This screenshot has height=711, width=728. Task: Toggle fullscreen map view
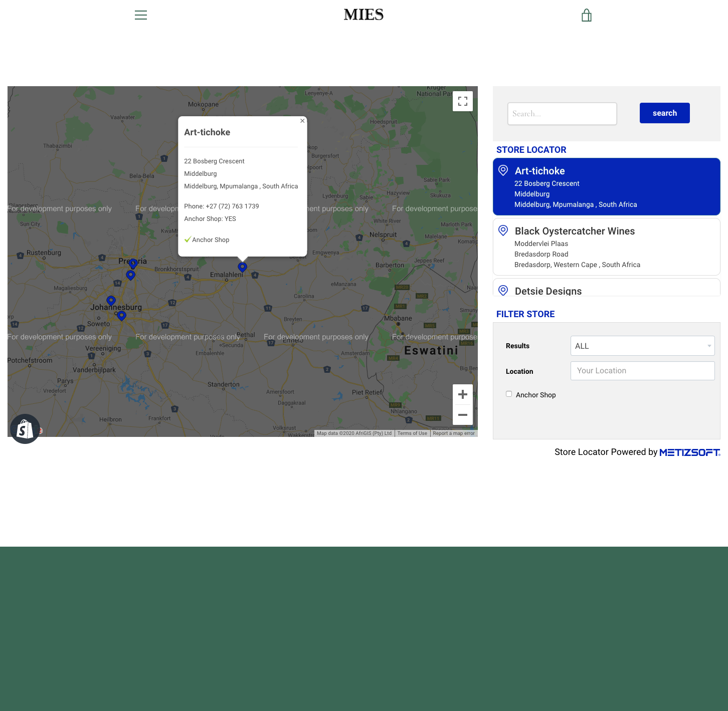click(x=463, y=101)
